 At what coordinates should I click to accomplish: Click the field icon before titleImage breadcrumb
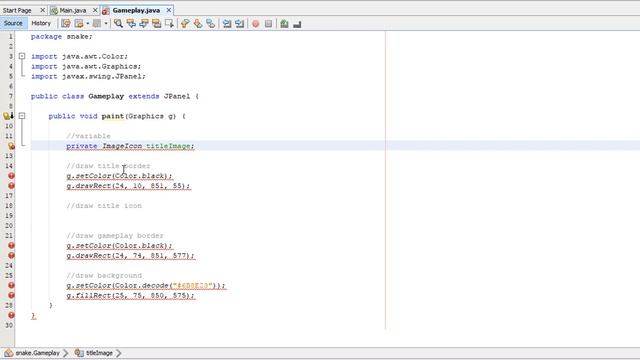coord(79,353)
